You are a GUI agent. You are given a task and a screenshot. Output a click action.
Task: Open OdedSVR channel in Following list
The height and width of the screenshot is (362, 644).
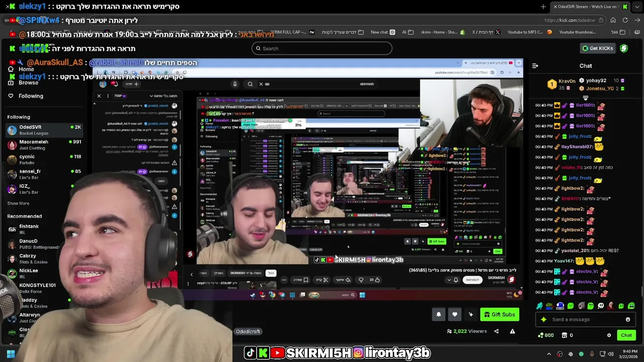coord(44,130)
